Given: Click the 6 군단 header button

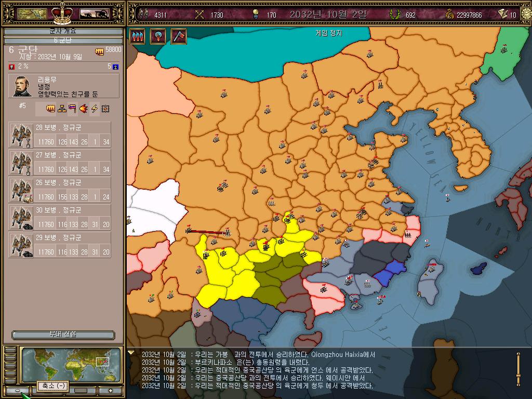Looking at the screenshot, I should click(63, 41).
